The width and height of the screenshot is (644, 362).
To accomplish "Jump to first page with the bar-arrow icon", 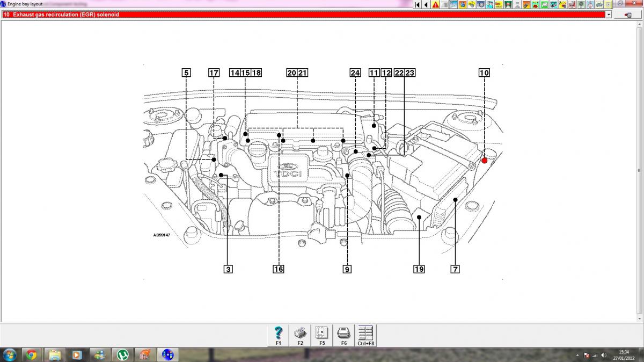I will (x=417, y=5).
